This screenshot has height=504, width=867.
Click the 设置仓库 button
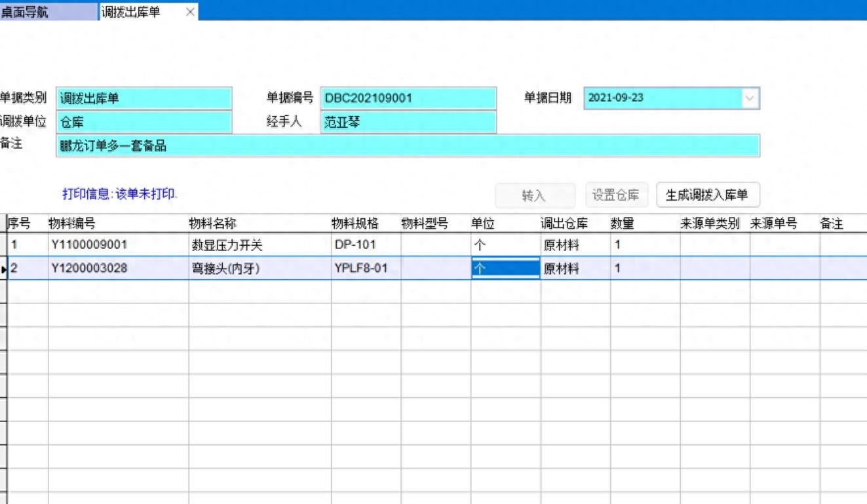[x=615, y=195]
